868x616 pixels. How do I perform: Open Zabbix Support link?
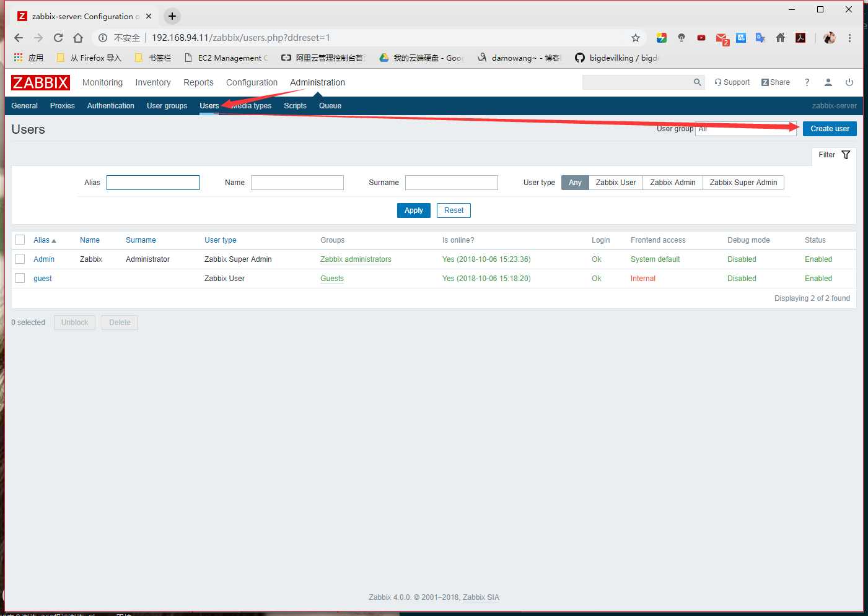[x=732, y=82]
